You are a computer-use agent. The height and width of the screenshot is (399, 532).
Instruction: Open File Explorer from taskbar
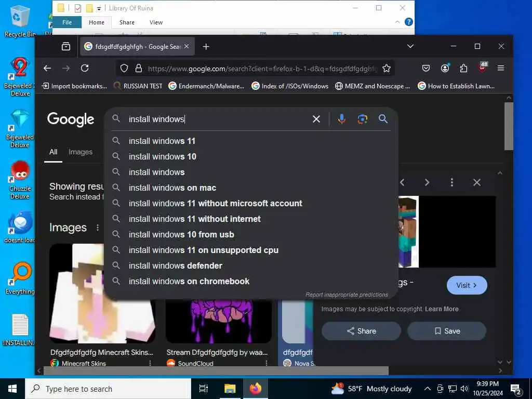[230, 389]
